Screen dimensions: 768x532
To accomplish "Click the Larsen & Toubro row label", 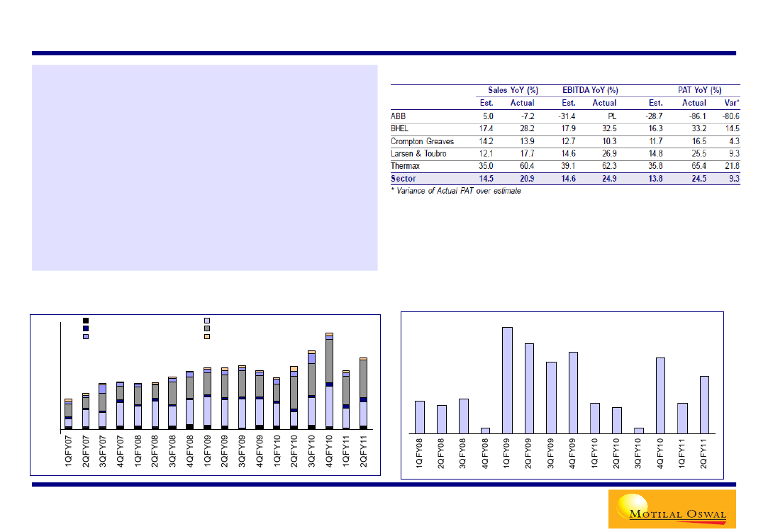I will [418, 154].
